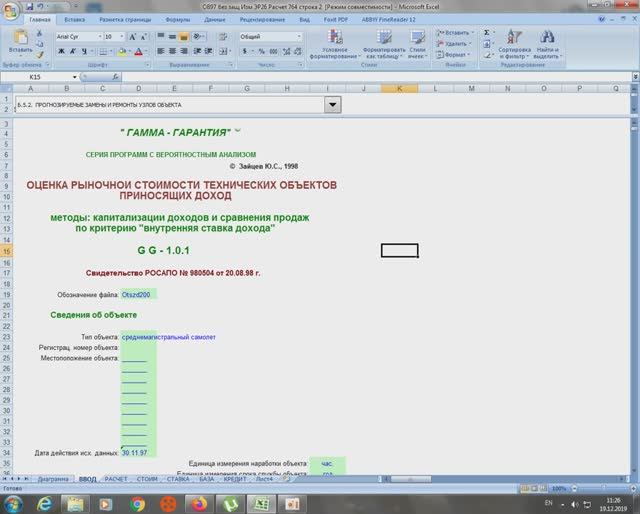Image resolution: width=640 pixels, height=514 pixels.
Task: Open the cells Format (Формат) dropdown
Action: coord(453,54)
